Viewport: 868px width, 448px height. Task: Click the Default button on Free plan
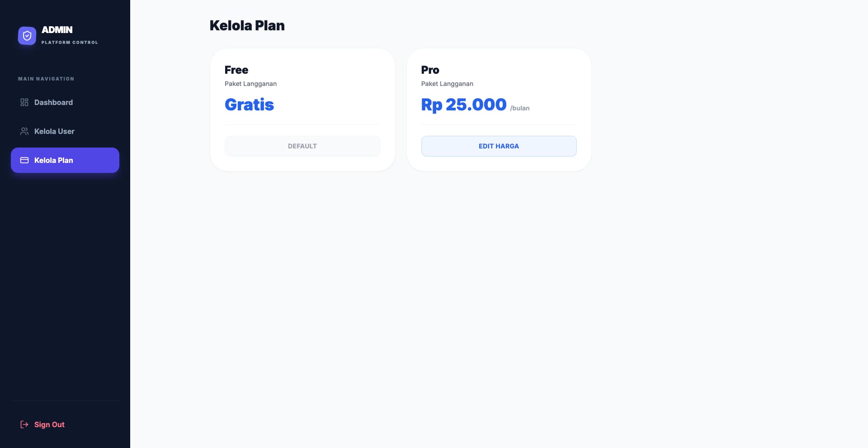click(x=302, y=146)
